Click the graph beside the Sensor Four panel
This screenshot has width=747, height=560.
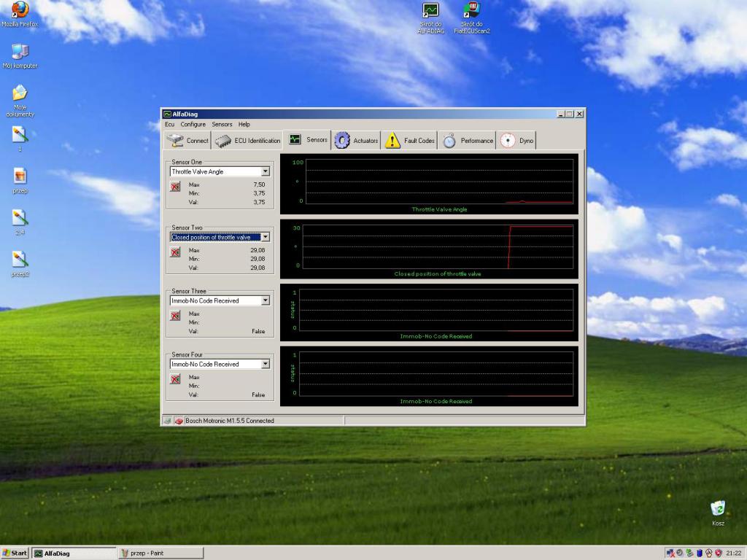click(x=429, y=377)
